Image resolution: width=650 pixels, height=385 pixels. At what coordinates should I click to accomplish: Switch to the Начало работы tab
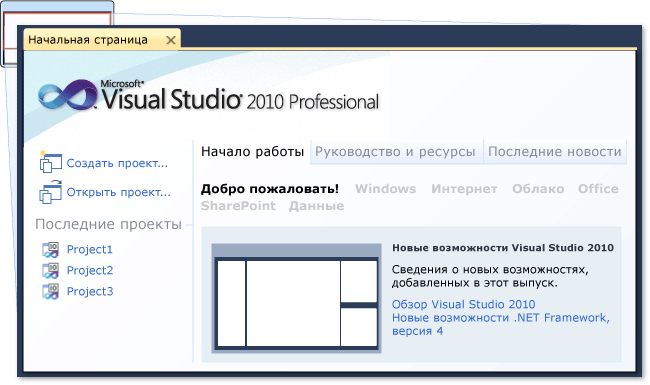click(x=252, y=152)
